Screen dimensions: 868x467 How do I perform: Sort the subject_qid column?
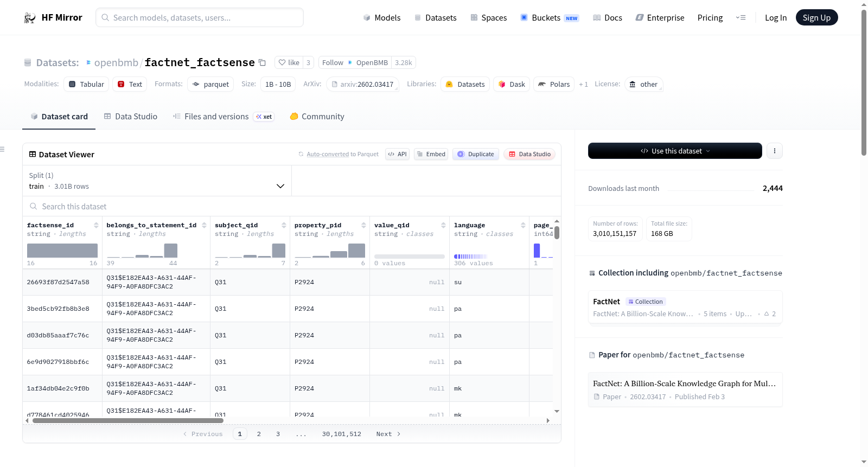284,225
